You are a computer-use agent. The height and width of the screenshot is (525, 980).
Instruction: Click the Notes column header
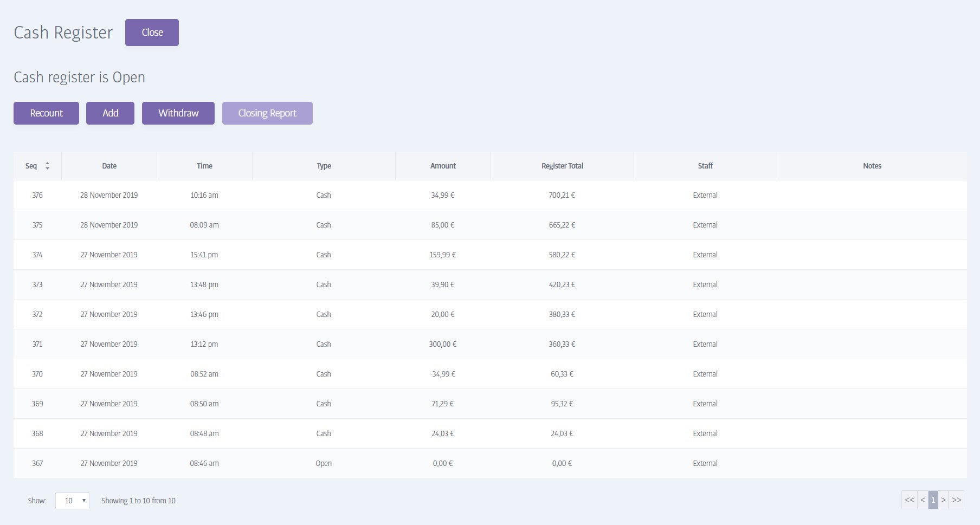872,166
